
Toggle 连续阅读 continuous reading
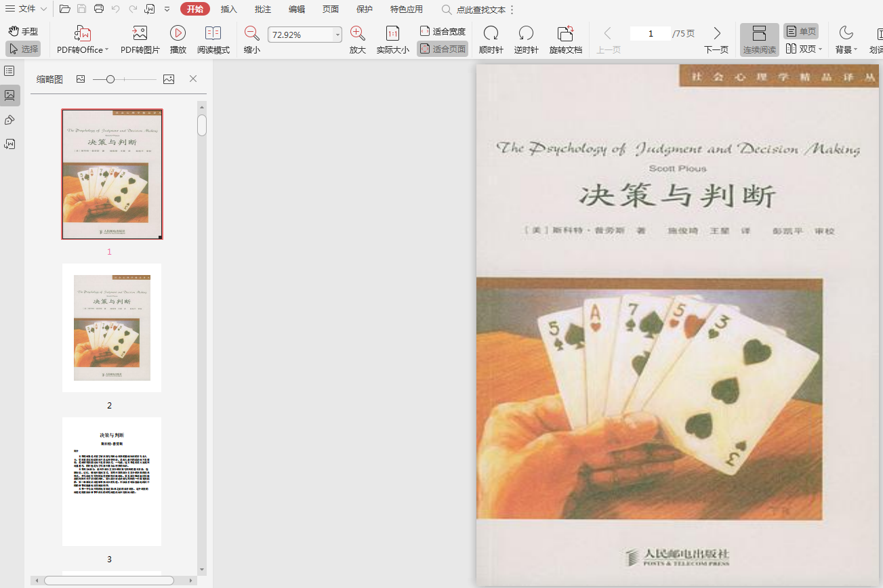coord(760,40)
